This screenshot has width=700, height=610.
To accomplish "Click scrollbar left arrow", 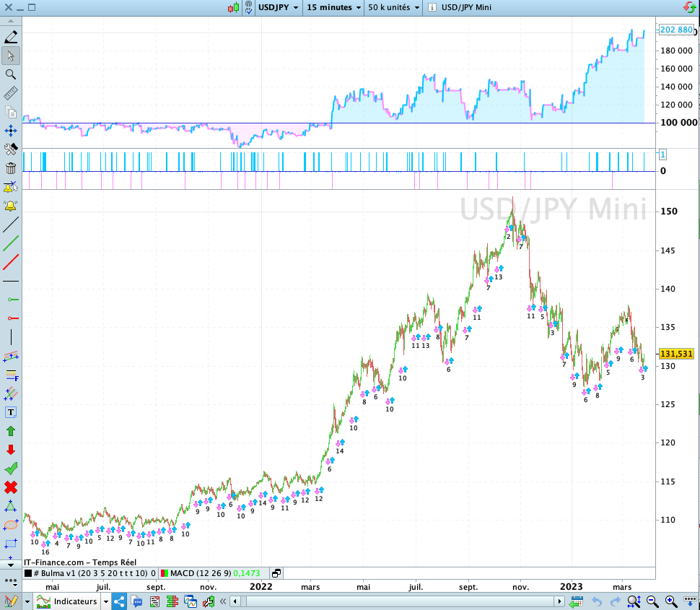I will [x=235, y=601].
